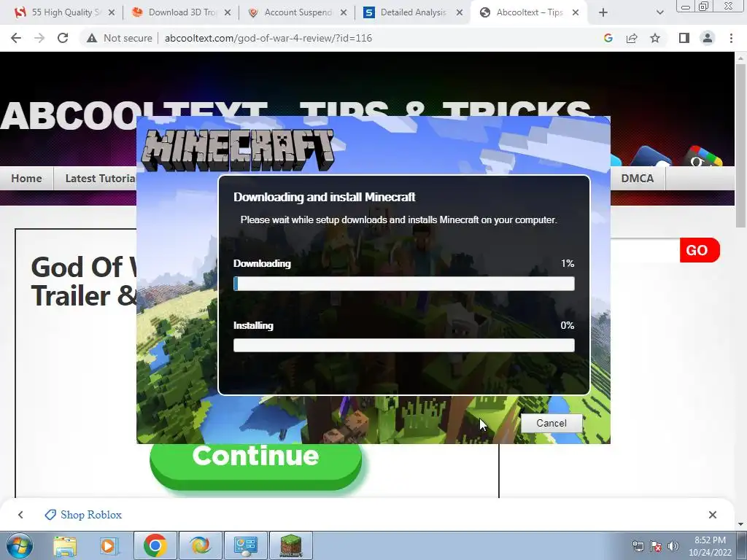This screenshot has width=747, height=560.
Task: Open the Latest Tutorials menu item
Action: [x=101, y=178]
